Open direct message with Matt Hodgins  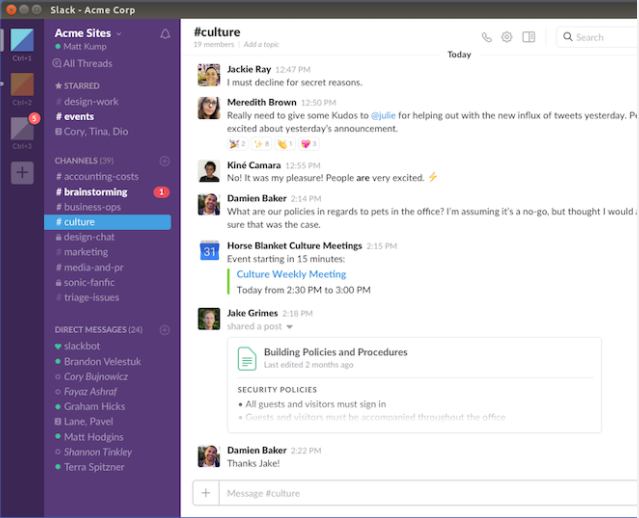(89, 437)
